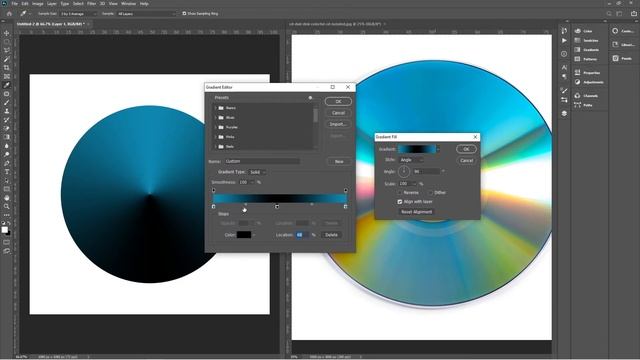This screenshot has width=640, height=360.
Task: Click Reset Alignment in Gradient Fill
Action: click(x=416, y=212)
